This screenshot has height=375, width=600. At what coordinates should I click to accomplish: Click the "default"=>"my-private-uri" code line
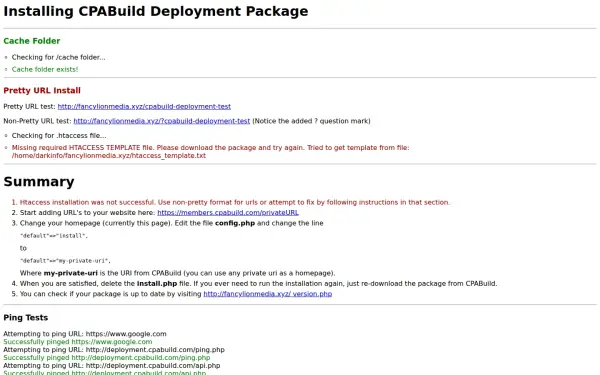65,261
